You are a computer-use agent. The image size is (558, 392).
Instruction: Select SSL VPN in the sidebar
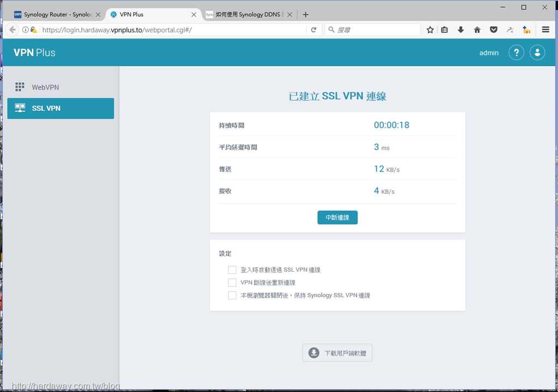[60, 108]
